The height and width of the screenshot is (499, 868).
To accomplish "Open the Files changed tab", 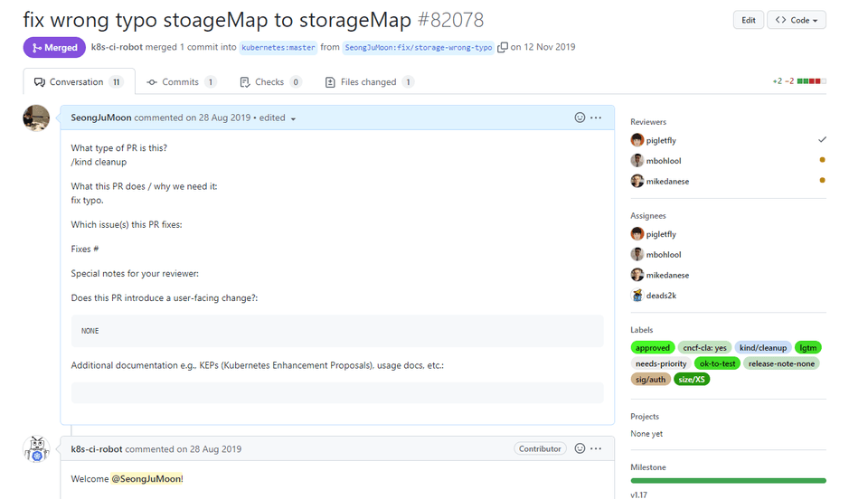I will pos(369,82).
